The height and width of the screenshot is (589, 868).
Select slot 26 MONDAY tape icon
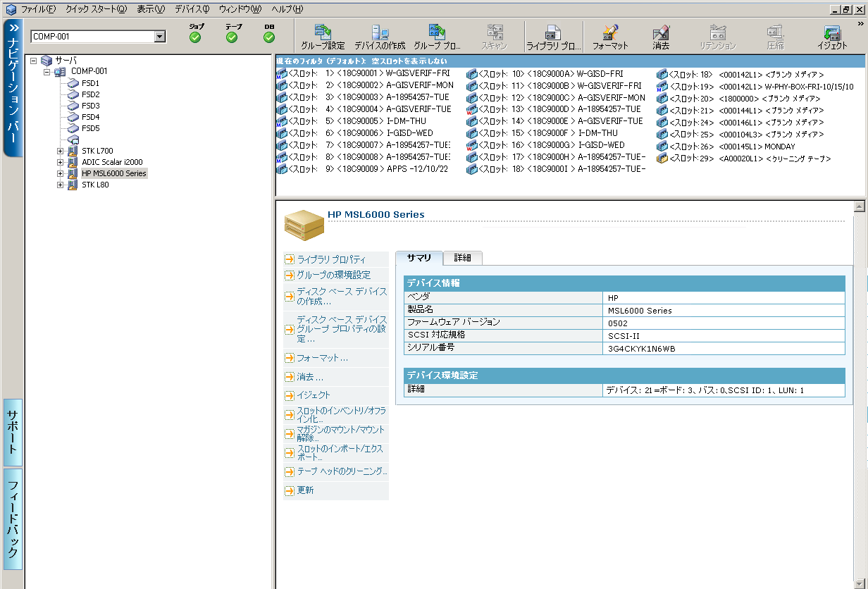click(662, 147)
